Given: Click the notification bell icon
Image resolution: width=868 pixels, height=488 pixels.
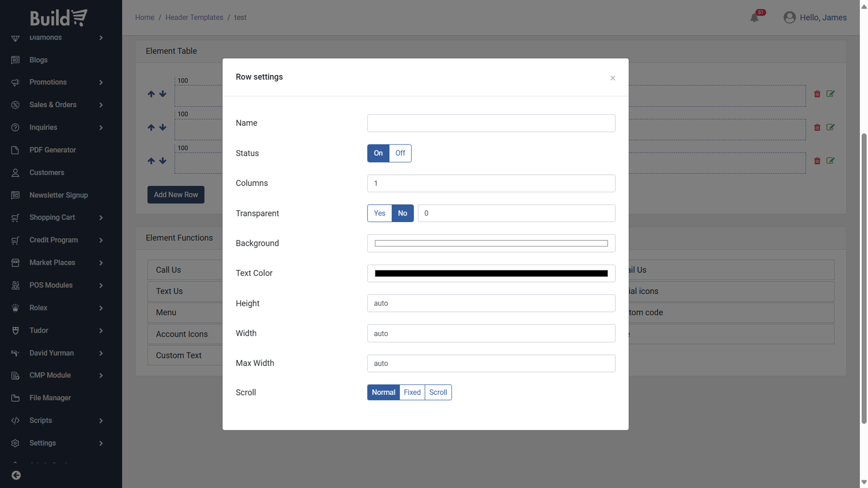Looking at the screenshot, I should tap(754, 17).
